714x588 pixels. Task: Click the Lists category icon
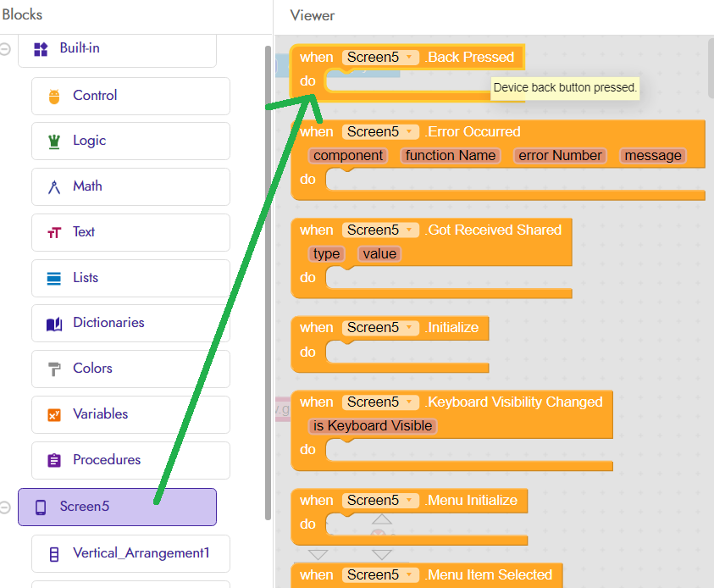coord(53,278)
